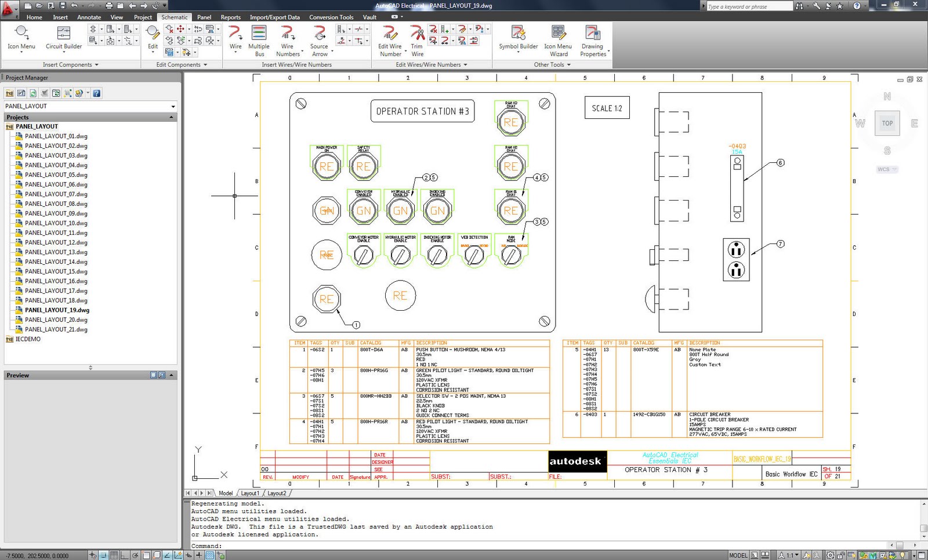
Task: Insert a Source Arrow
Action: click(320, 39)
